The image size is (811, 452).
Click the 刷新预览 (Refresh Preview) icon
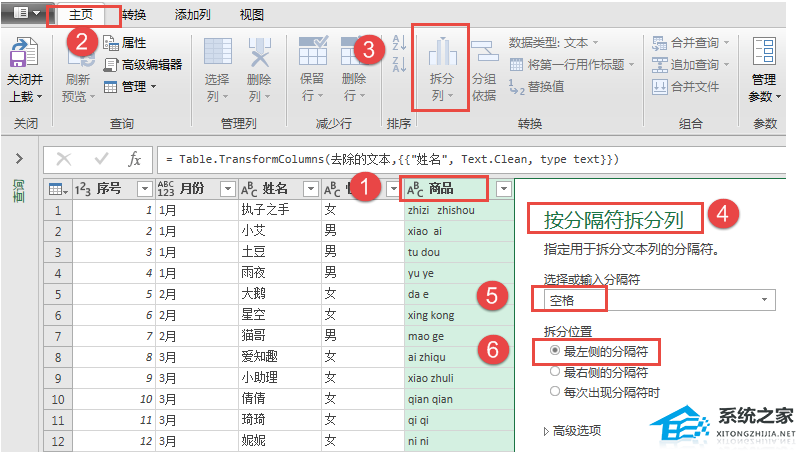(77, 64)
